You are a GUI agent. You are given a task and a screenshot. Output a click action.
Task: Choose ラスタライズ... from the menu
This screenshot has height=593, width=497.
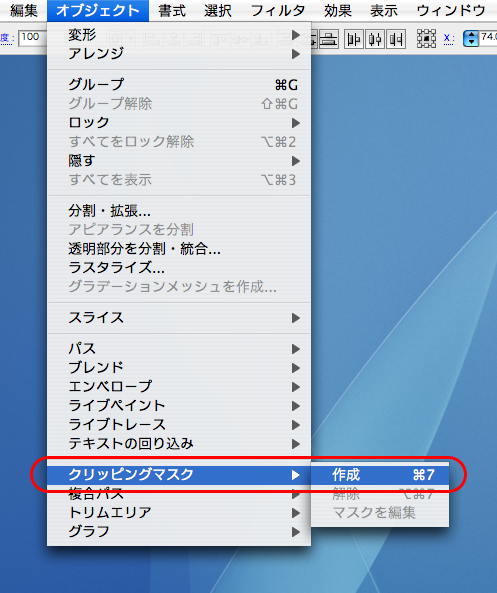tap(179, 268)
